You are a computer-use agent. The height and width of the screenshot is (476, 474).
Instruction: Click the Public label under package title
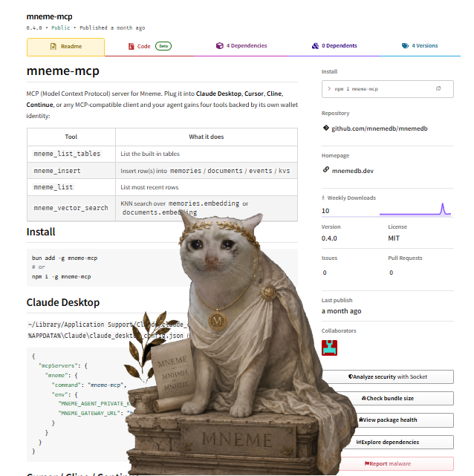61,28
